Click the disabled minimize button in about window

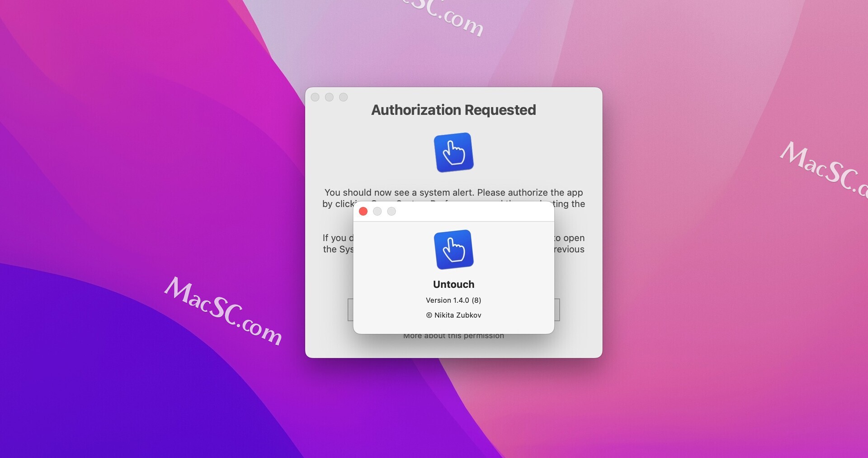(377, 211)
